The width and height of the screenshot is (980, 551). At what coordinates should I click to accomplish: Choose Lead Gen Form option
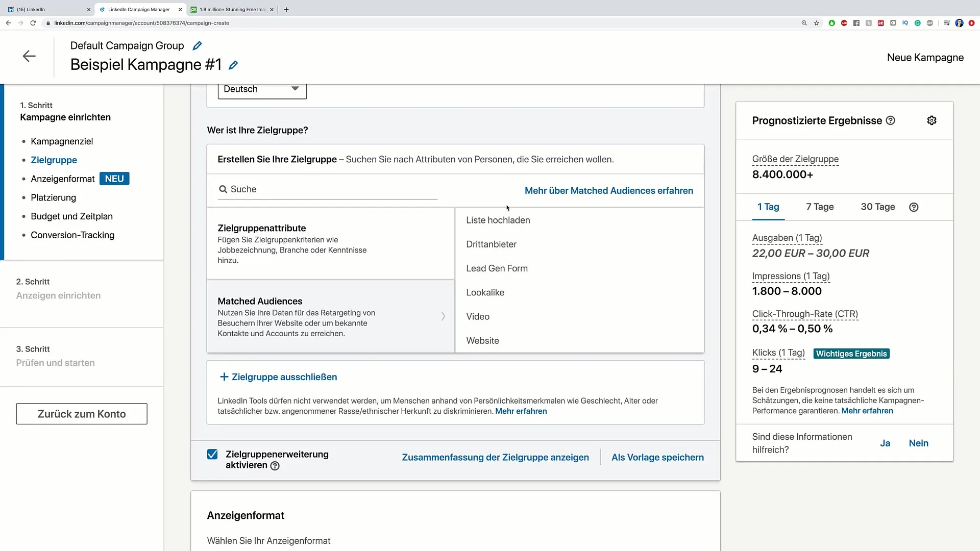[x=497, y=268]
